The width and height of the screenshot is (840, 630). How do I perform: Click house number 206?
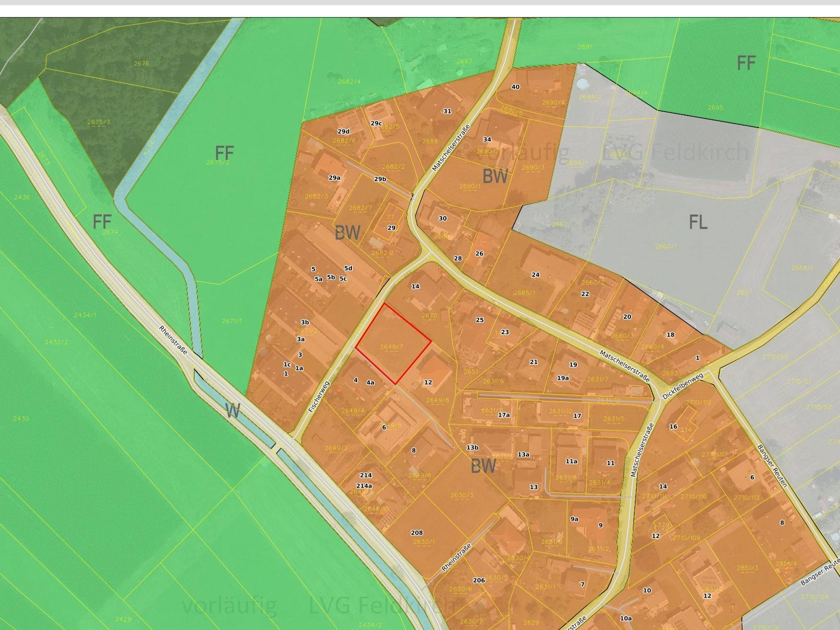(x=479, y=581)
